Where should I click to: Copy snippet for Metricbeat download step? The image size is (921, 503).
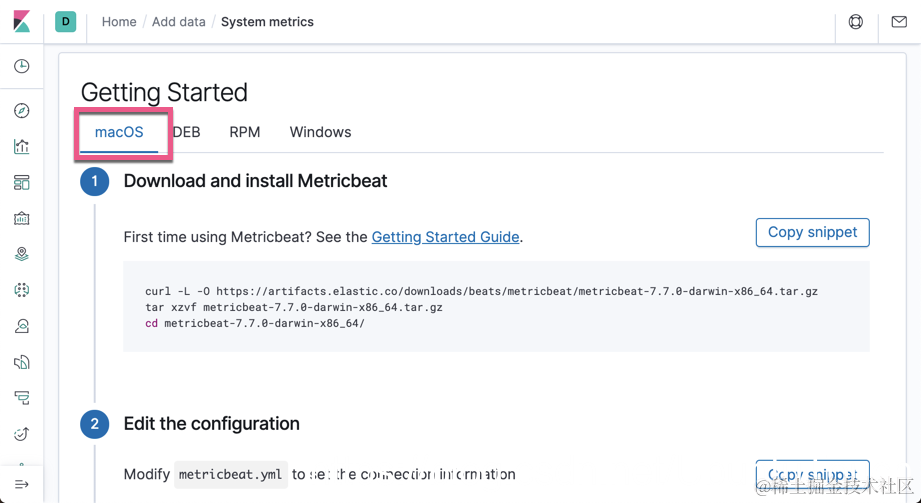[x=812, y=232]
